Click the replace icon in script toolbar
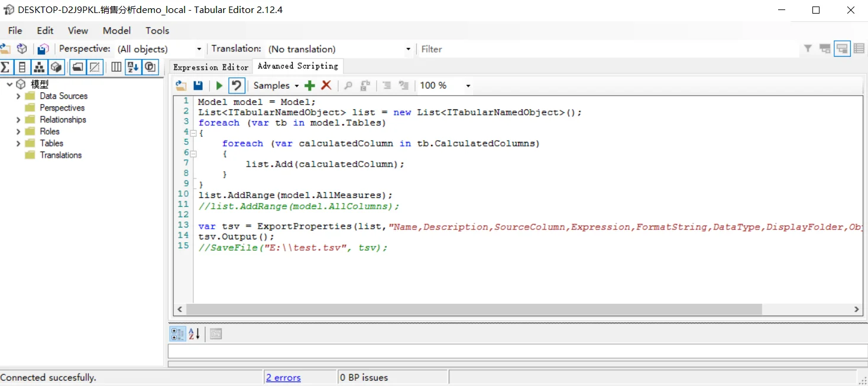This screenshot has height=386, width=868. coord(365,86)
